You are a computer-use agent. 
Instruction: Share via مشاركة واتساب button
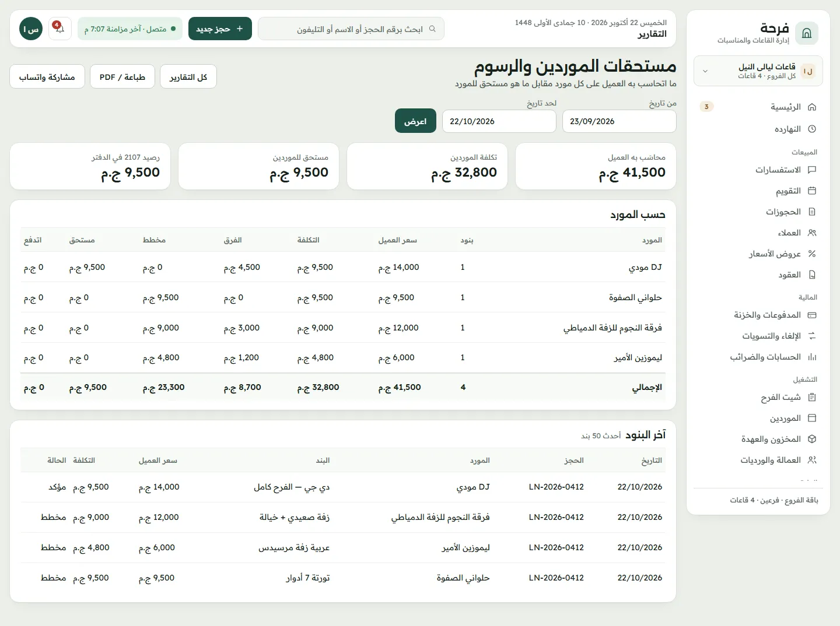pos(47,76)
